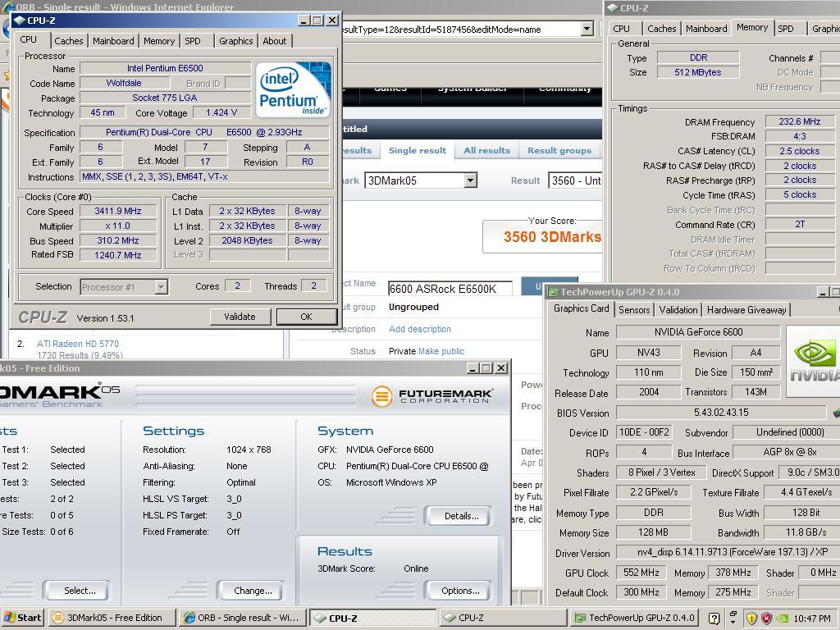The height and width of the screenshot is (630, 840).
Task: Switch to the Sensors tab in GPU-Z
Action: click(x=634, y=309)
